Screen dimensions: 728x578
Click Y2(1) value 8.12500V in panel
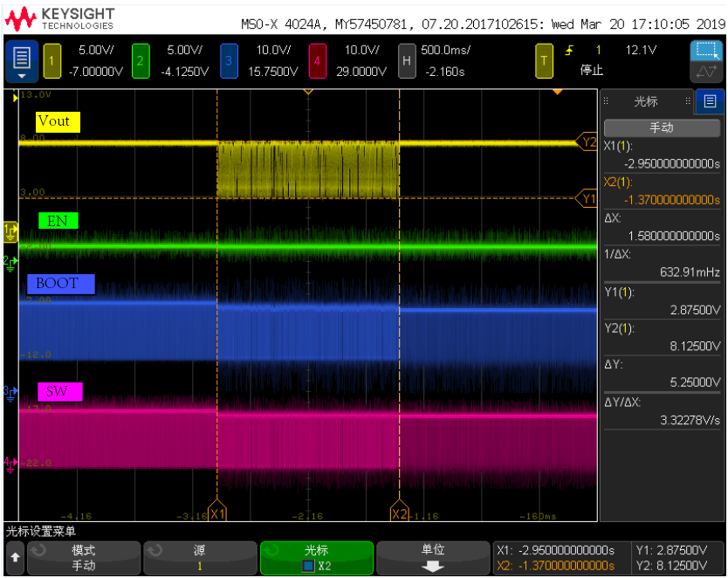[x=695, y=346]
